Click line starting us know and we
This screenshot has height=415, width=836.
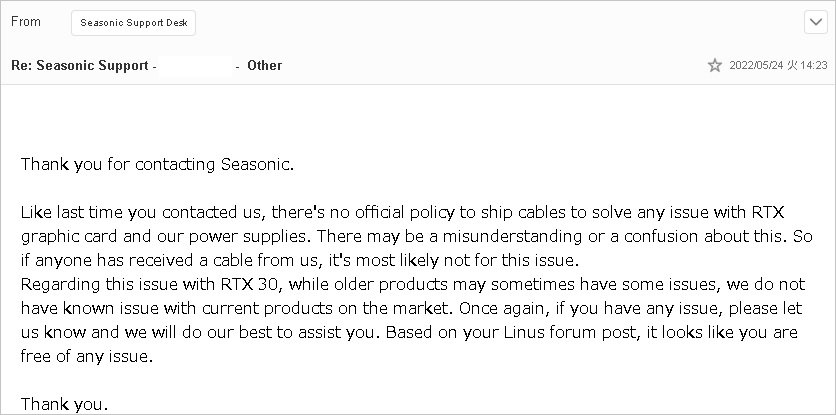(x=409, y=332)
